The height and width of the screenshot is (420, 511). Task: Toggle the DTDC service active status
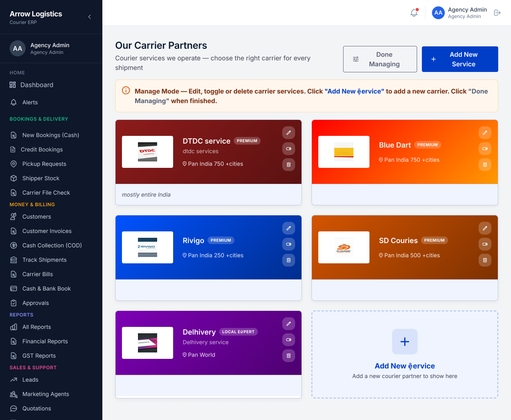point(289,149)
